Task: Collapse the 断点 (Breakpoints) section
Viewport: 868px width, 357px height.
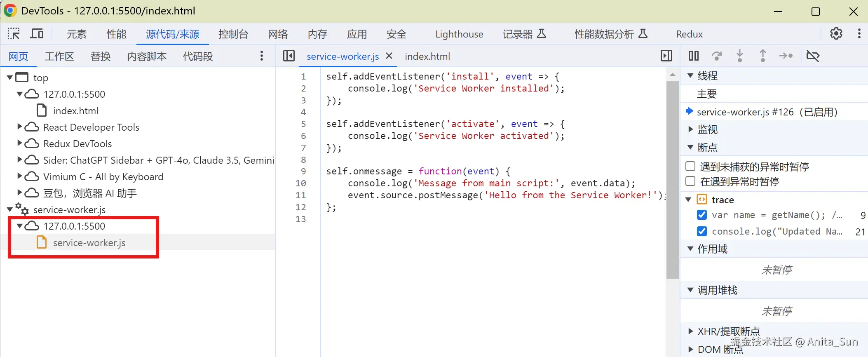Action: coord(690,147)
